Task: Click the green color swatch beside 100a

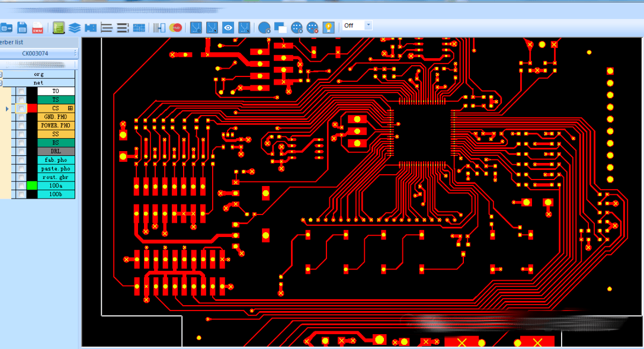Action: tap(32, 186)
